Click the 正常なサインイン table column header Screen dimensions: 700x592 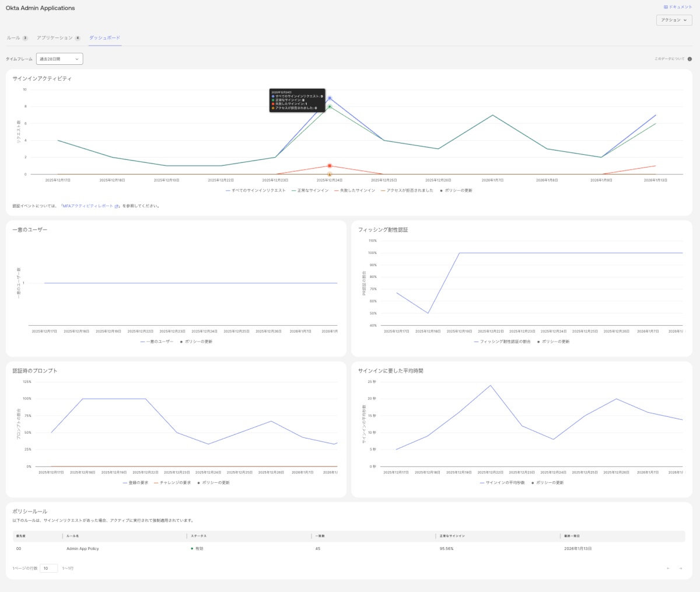(x=452, y=536)
